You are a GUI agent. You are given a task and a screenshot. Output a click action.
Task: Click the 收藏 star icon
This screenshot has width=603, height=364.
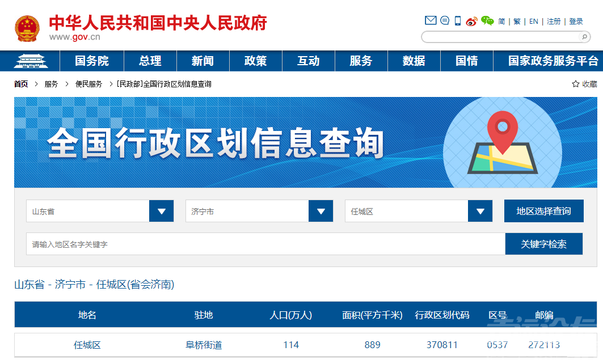pos(576,84)
